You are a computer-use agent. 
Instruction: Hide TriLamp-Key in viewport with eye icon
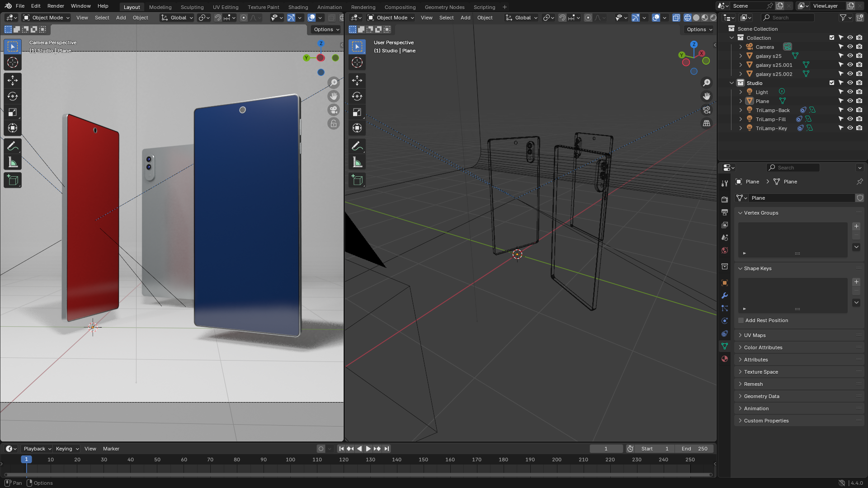tap(850, 128)
